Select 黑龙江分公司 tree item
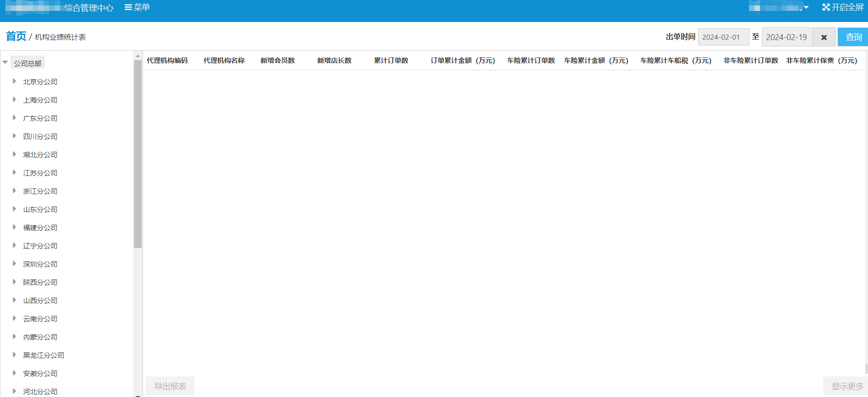 click(x=44, y=355)
